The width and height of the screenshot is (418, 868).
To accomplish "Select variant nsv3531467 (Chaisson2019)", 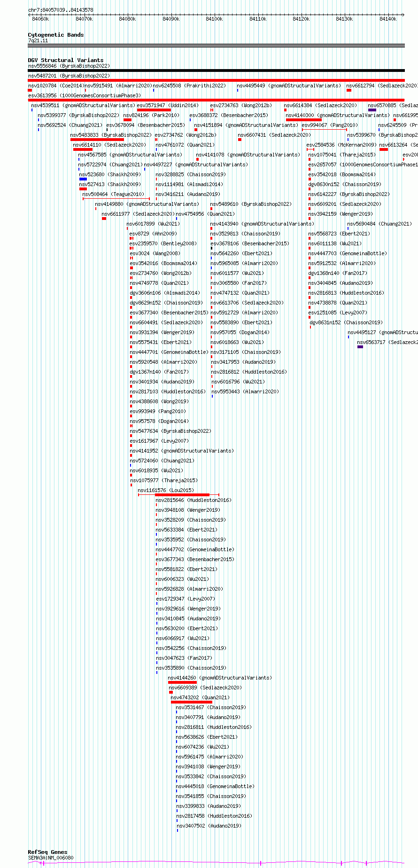I will 211,708.
